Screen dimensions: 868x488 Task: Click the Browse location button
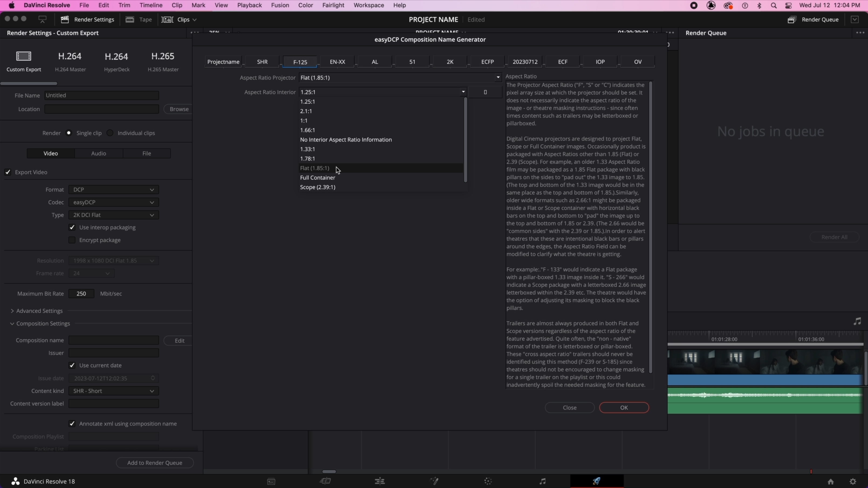tap(179, 109)
